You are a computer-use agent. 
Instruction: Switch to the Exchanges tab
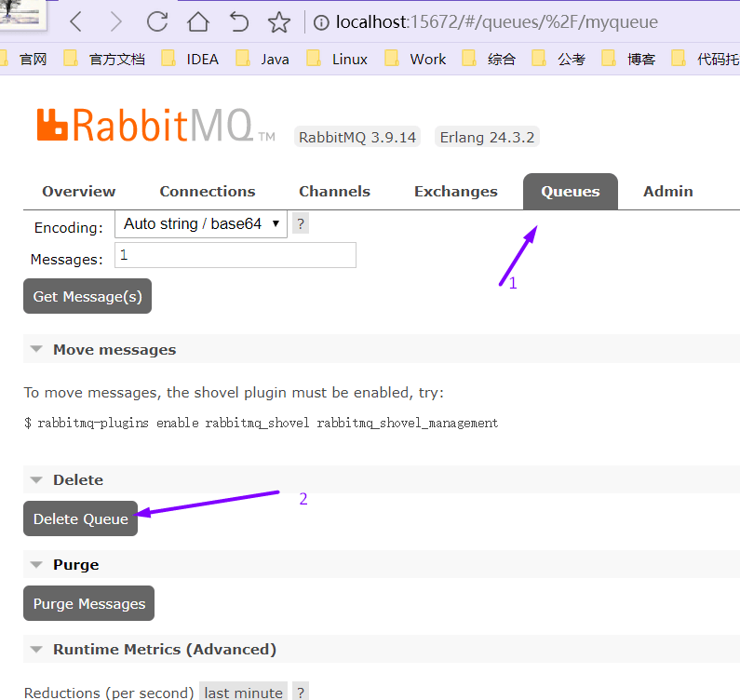[456, 191]
